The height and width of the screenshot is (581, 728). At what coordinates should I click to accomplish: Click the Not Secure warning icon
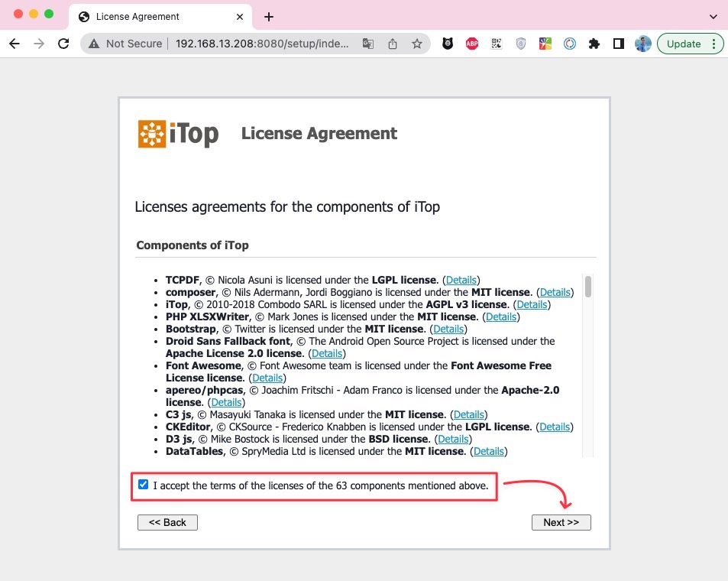click(x=94, y=44)
